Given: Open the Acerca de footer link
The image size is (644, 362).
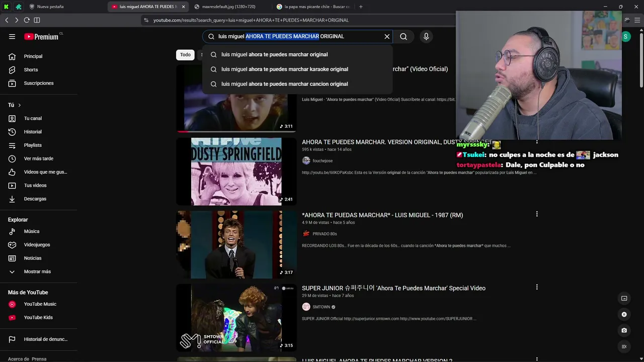Looking at the screenshot, I should click(x=18, y=359).
